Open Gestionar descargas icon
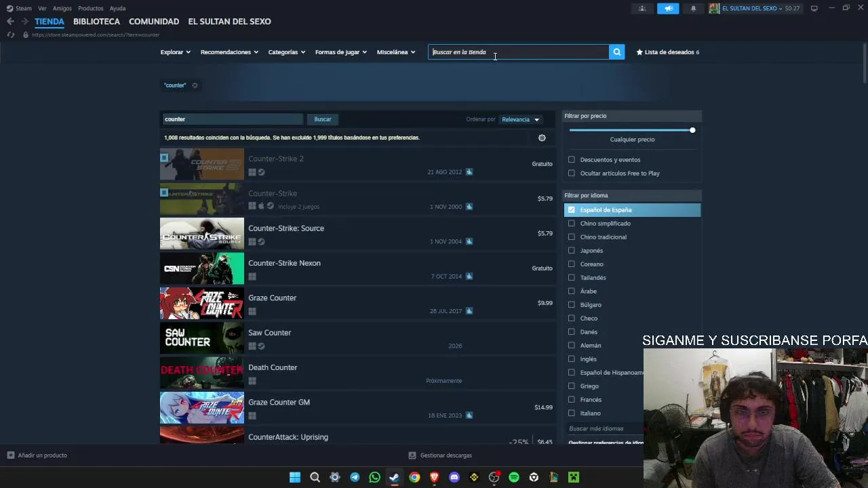Viewport: 868px width, 488px height. [x=412, y=455]
